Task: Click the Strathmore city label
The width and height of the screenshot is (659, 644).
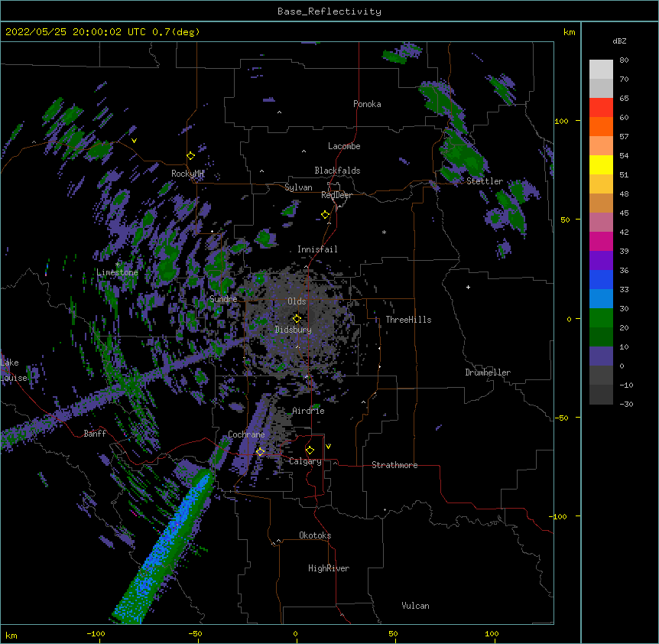Action: pyautogui.click(x=394, y=465)
